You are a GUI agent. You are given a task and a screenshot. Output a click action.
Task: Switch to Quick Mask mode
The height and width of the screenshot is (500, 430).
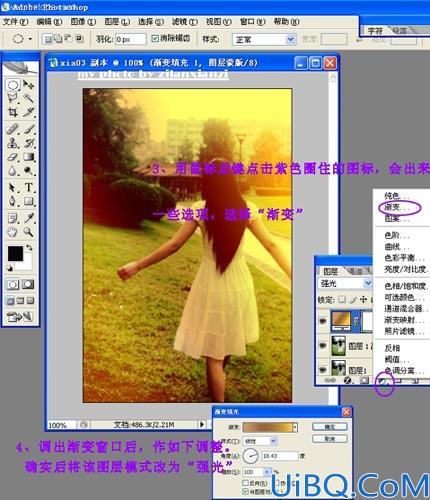pyautogui.click(x=28, y=284)
